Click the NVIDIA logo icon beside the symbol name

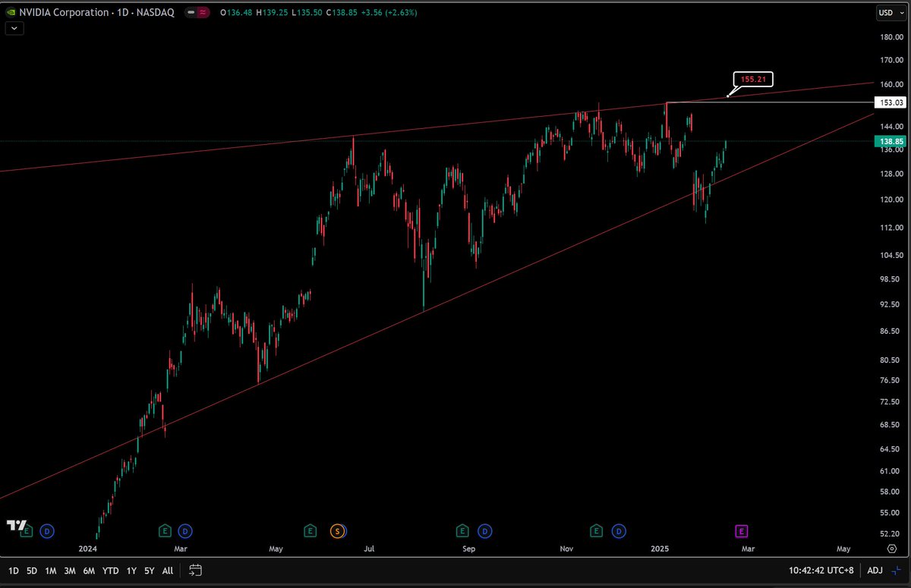pos(11,12)
